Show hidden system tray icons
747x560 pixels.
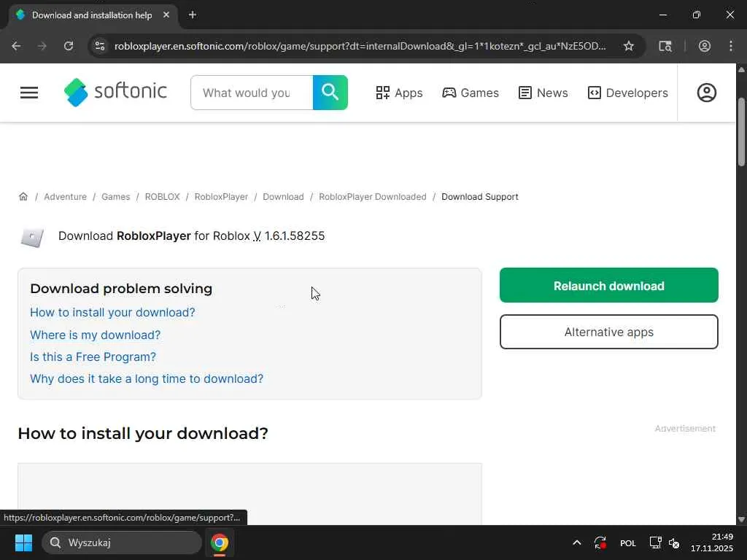click(x=576, y=542)
